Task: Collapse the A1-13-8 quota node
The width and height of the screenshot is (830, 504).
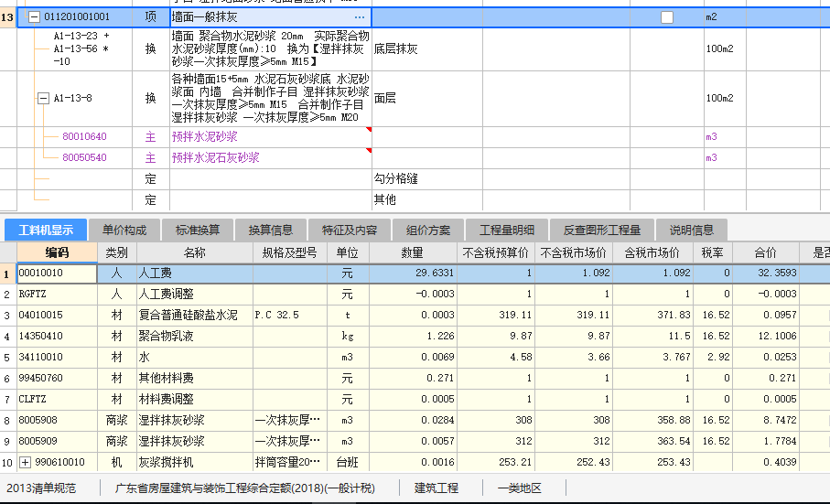Action: [x=43, y=99]
